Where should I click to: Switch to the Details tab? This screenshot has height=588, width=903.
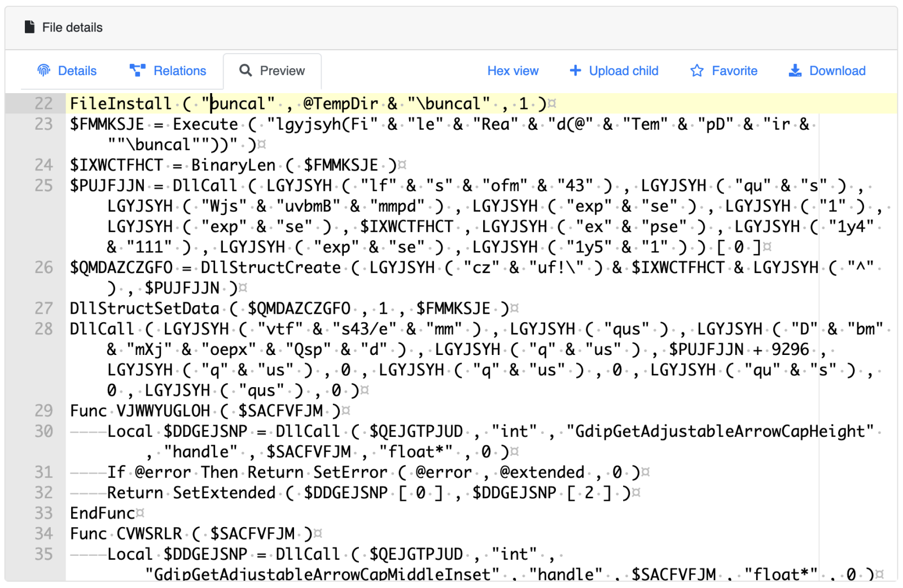click(x=77, y=71)
